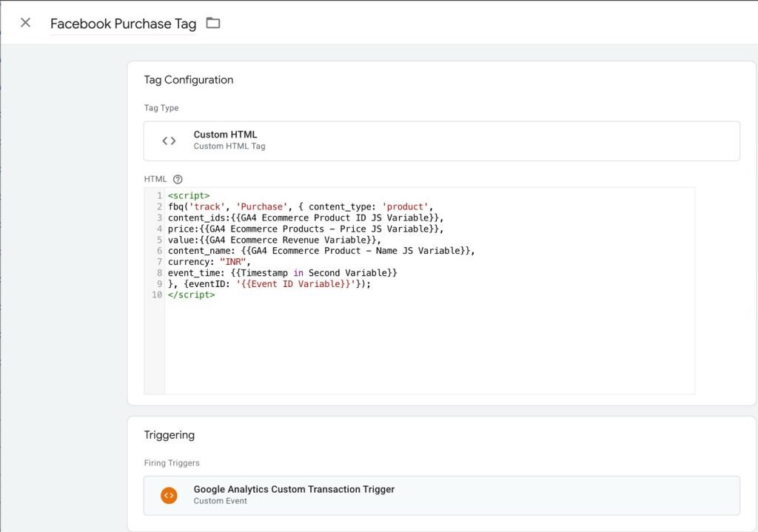
Task: Click the eventID Event ID Variable line
Action: click(x=269, y=284)
